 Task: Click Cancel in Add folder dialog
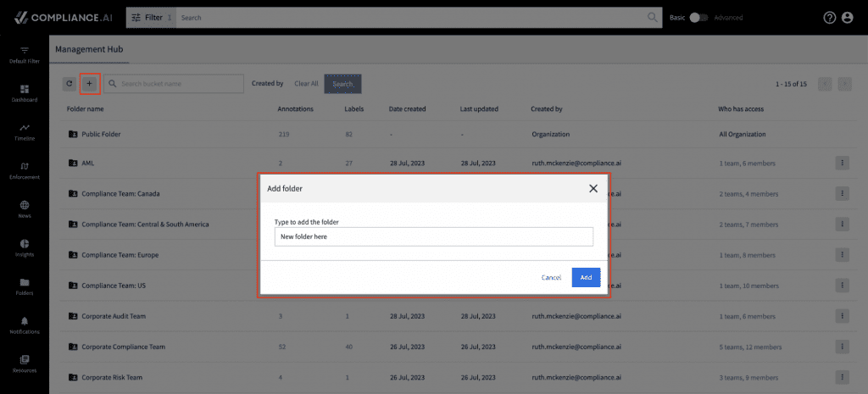coord(551,277)
